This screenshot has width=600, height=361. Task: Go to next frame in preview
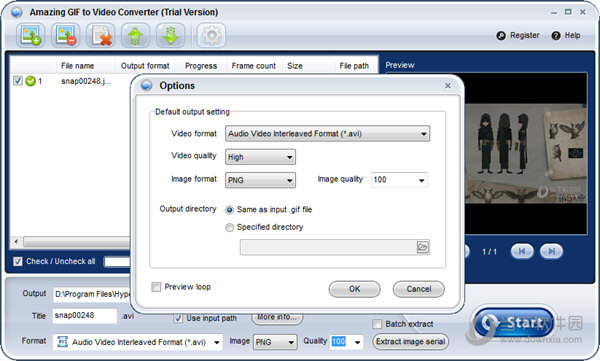point(551,252)
